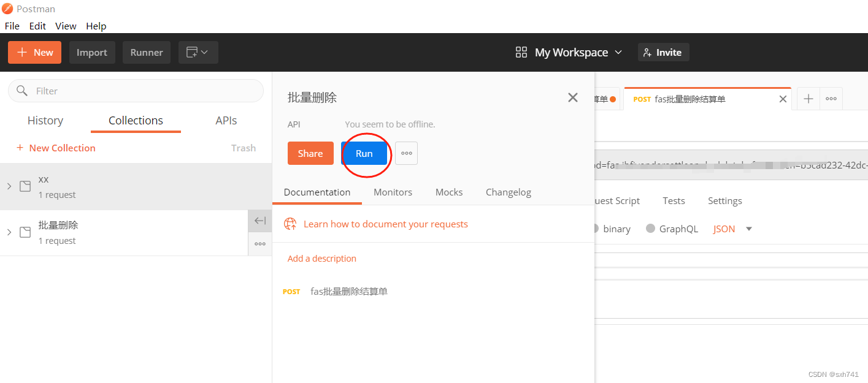Create a New Collection
This screenshot has width=868, height=383.
[56, 148]
